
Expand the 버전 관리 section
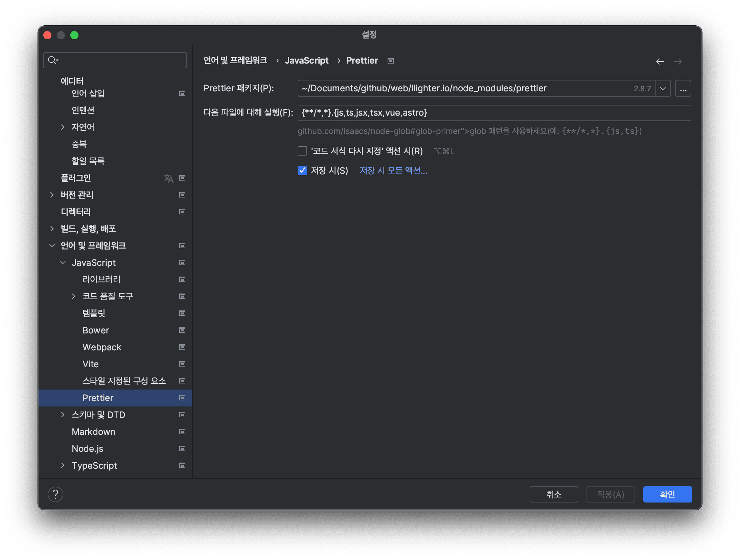click(52, 195)
